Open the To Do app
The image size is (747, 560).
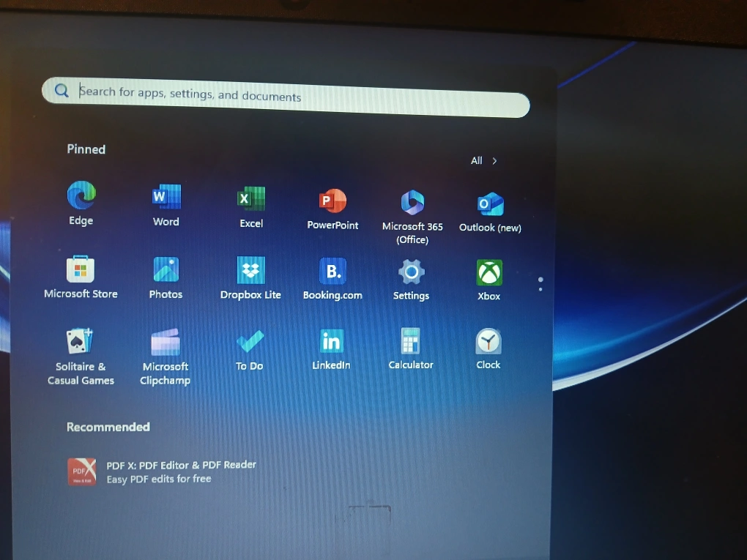(x=250, y=341)
